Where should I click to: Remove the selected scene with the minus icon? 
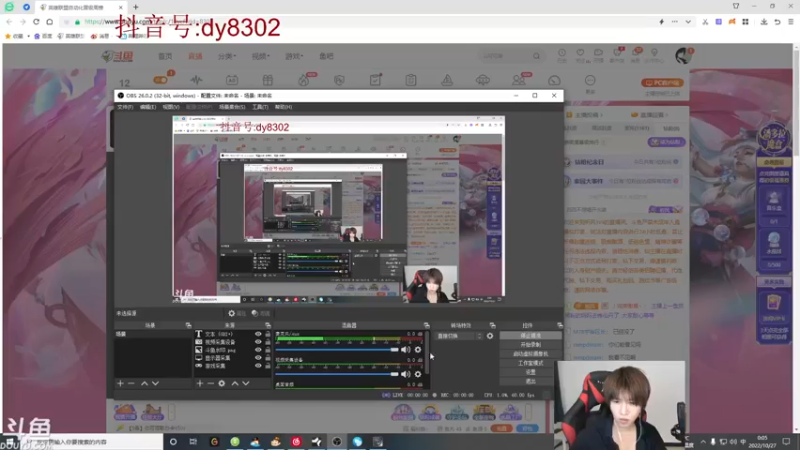[x=132, y=383]
